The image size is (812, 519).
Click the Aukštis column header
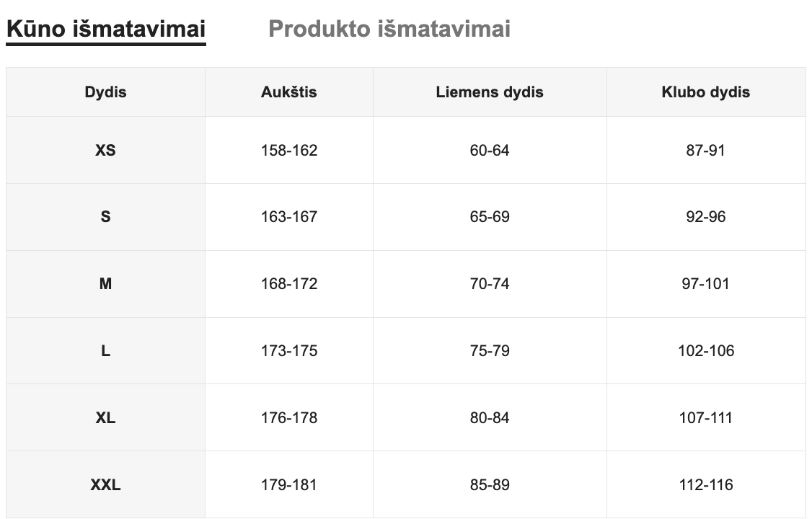[x=288, y=92]
